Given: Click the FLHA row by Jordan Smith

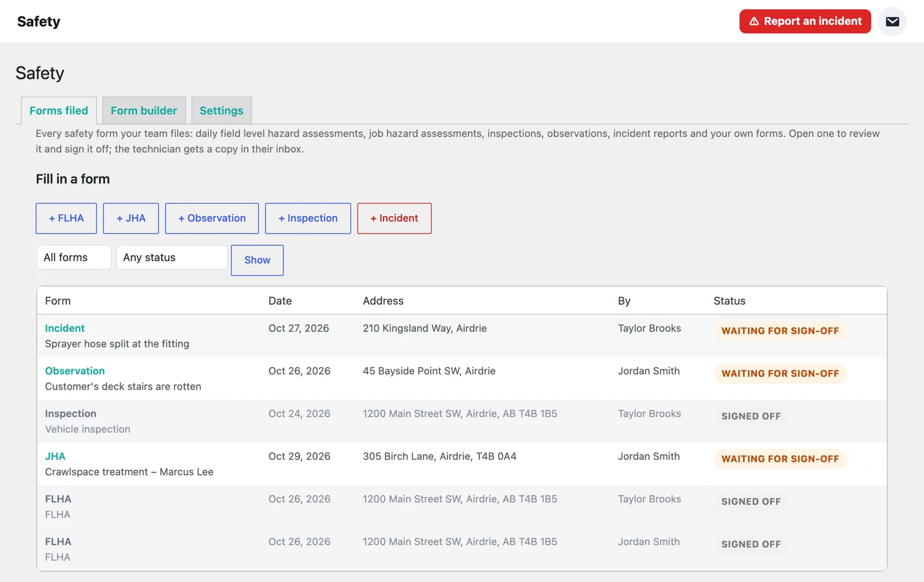Looking at the screenshot, I should (x=462, y=550).
